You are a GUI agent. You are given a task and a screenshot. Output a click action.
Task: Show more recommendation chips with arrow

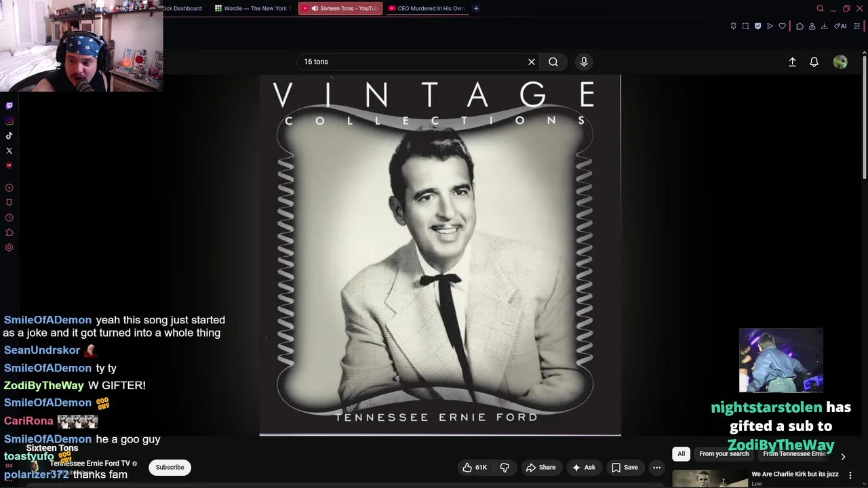[x=843, y=457]
